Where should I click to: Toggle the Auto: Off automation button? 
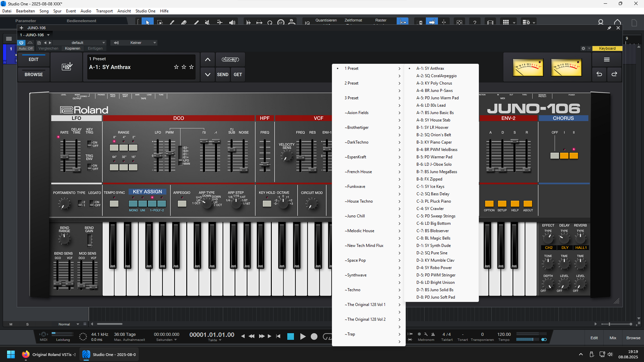(x=26, y=48)
